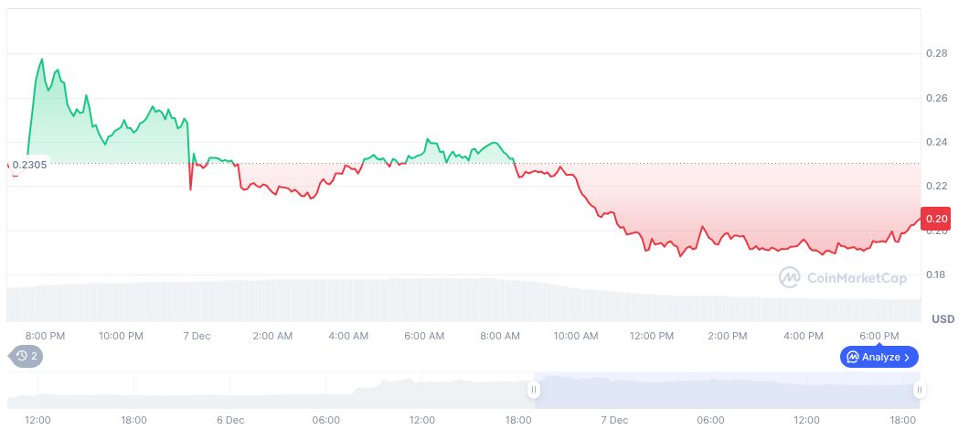Click the highlighted selected range in navigator
Screen dimensions: 980x430
coord(726,391)
